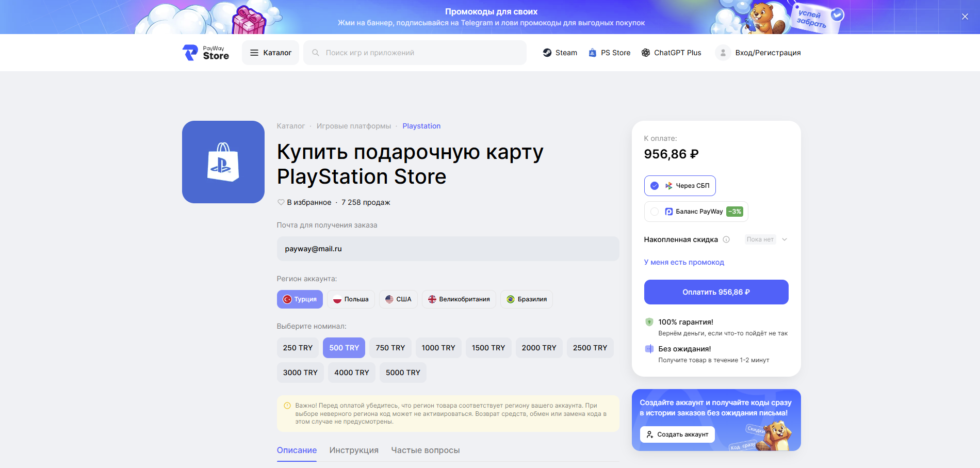Viewport: 980px width, 468px height.
Task: Click the games and apps search field
Action: [415, 53]
